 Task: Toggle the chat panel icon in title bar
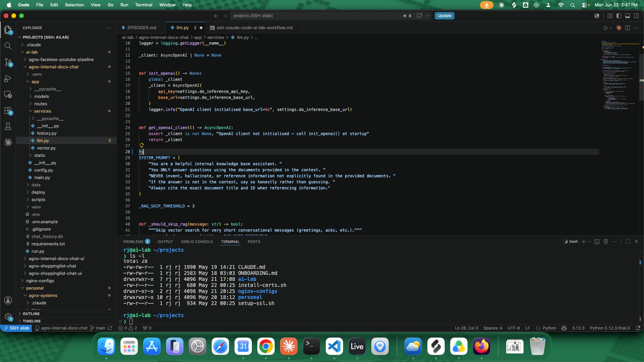click(x=419, y=16)
